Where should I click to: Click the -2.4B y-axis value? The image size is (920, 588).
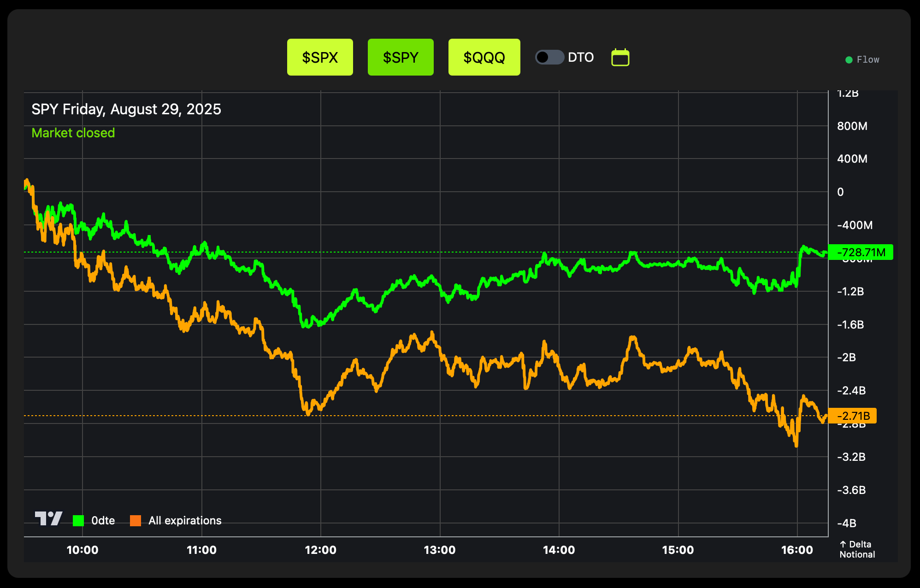851,391
